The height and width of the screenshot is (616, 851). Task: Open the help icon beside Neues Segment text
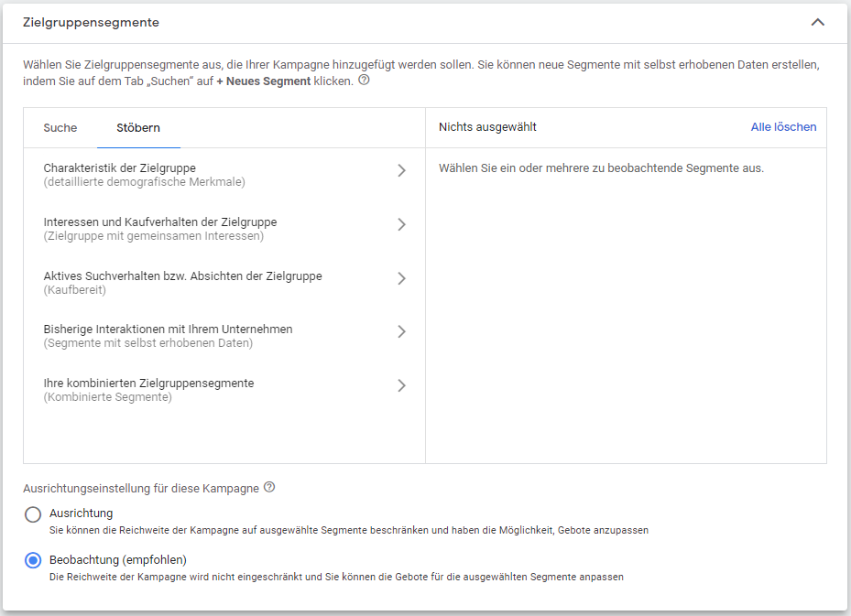[364, 80]
